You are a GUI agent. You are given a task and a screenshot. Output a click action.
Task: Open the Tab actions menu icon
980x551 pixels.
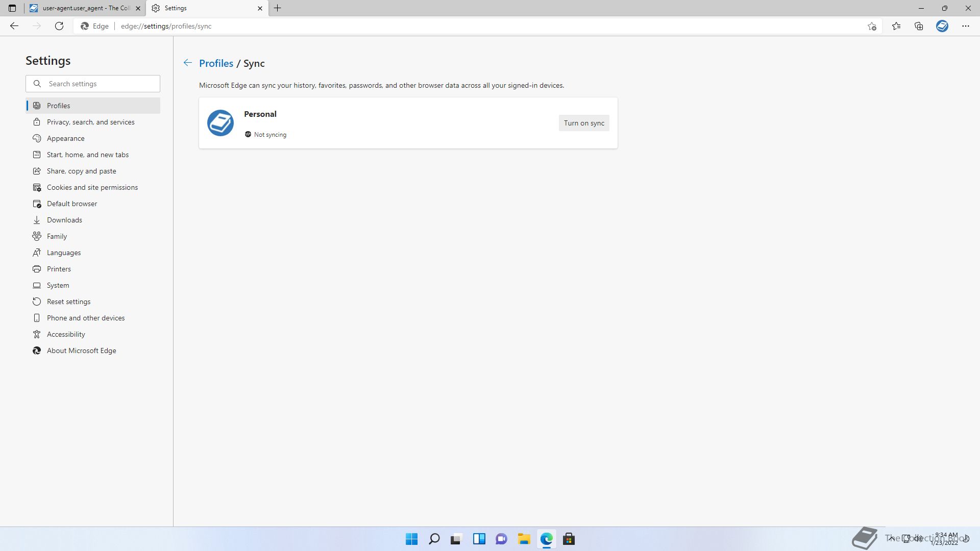tap(12, 8)
